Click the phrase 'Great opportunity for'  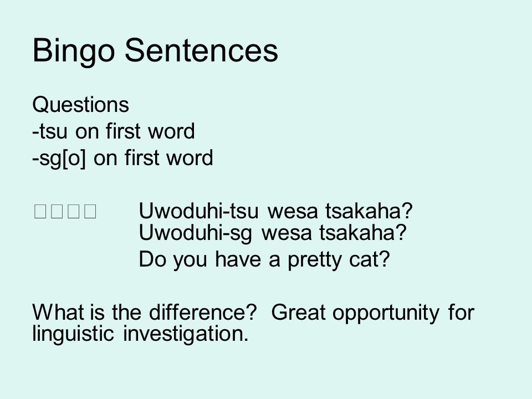point(372,313)
